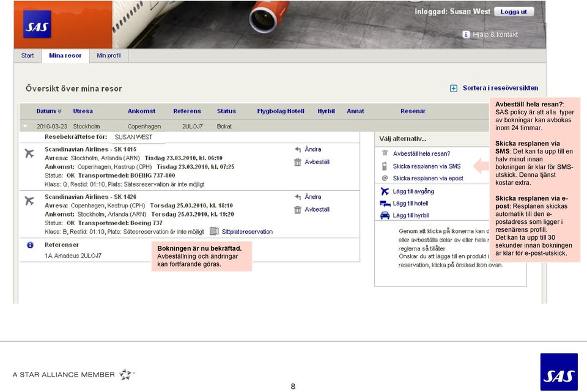
Task: Sort by the Ankomst column header
Action: [x=141, y=111]
